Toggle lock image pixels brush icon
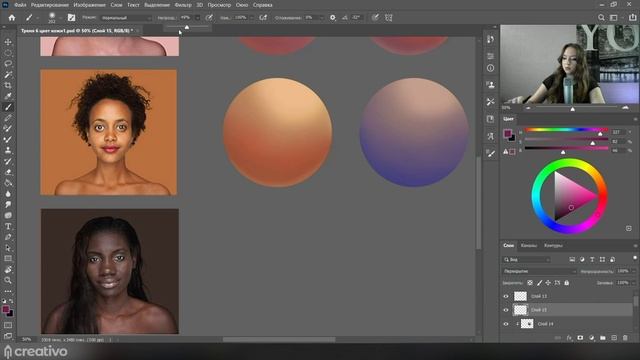This screenshot has width=640, height=360. 539,282
